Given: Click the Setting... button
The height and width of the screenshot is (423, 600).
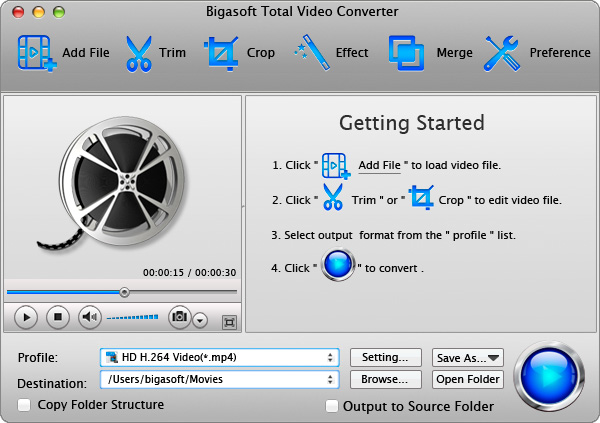Looking at the screenshot, I should point(385,357).
